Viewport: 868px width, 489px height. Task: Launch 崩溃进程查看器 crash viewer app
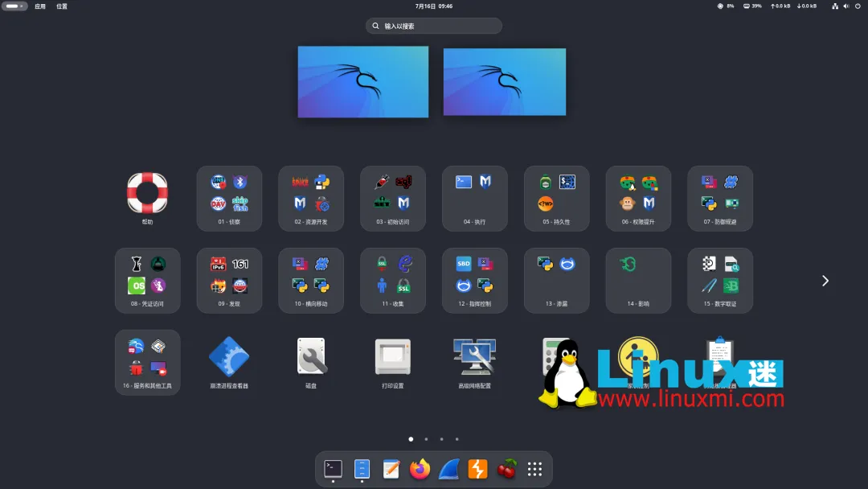pos(229,362)
